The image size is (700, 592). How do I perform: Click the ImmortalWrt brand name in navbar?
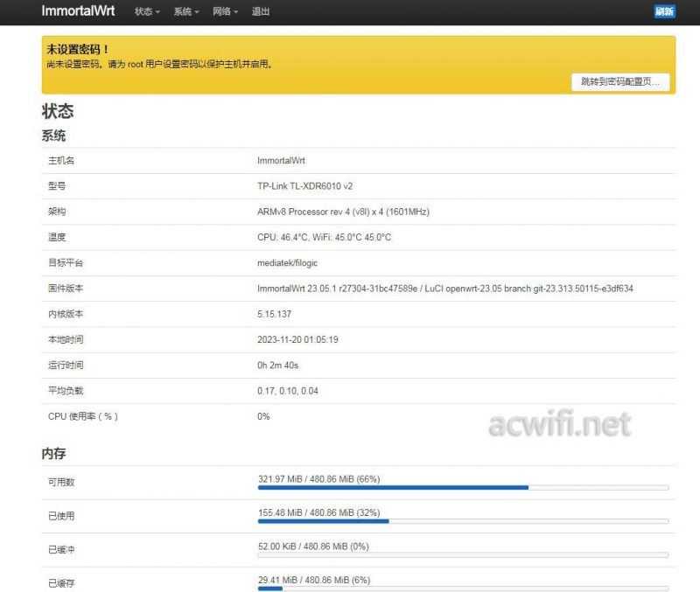75,11
